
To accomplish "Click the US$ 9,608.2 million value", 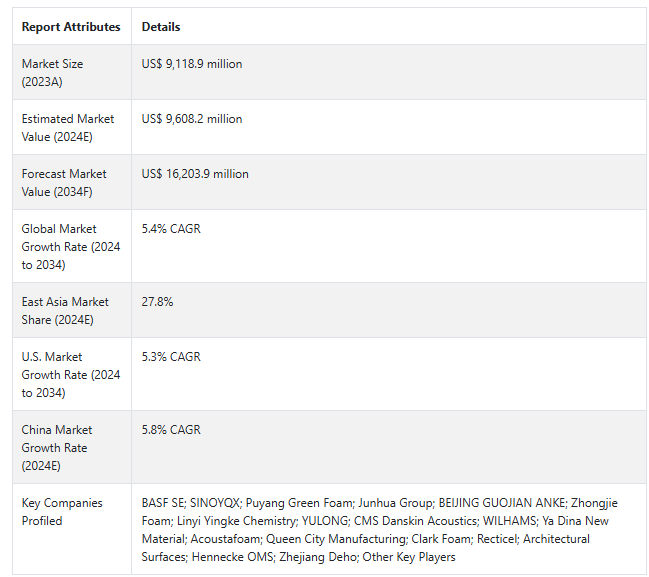I will 192,119.
